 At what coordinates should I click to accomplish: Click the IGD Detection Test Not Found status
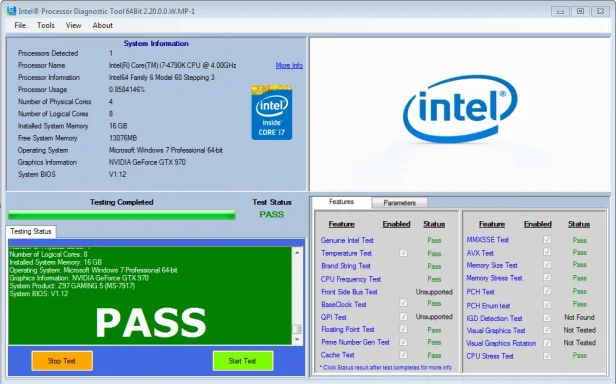click(x=579, y=317)
